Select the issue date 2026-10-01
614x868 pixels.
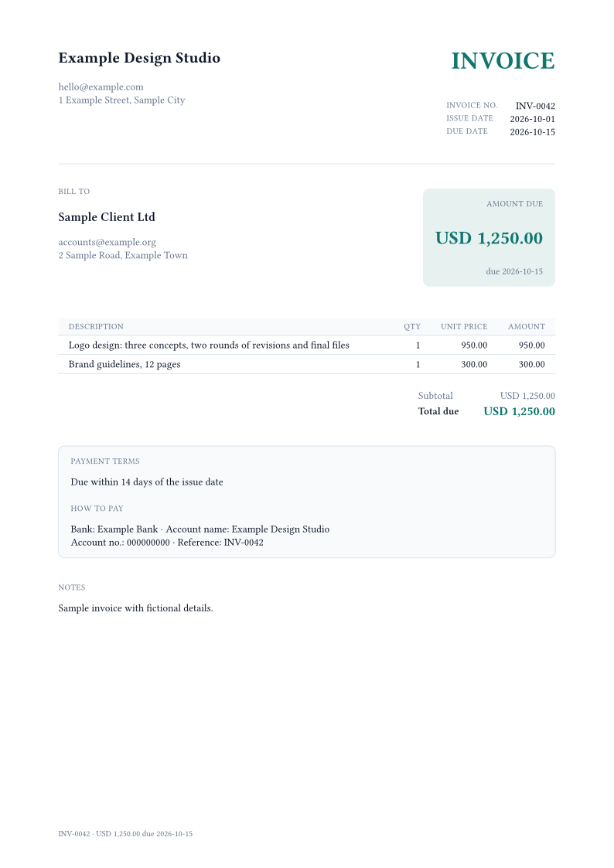tap(533, 119)
